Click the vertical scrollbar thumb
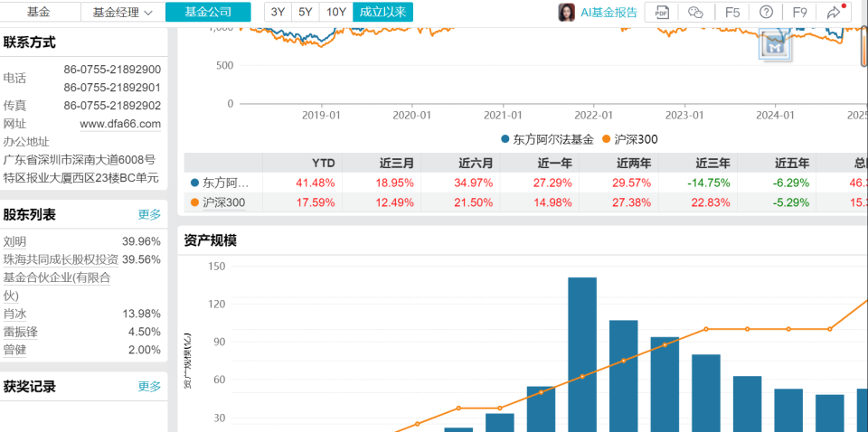Image resolution: width=868 pixels, height=432 pixels. 864,47
